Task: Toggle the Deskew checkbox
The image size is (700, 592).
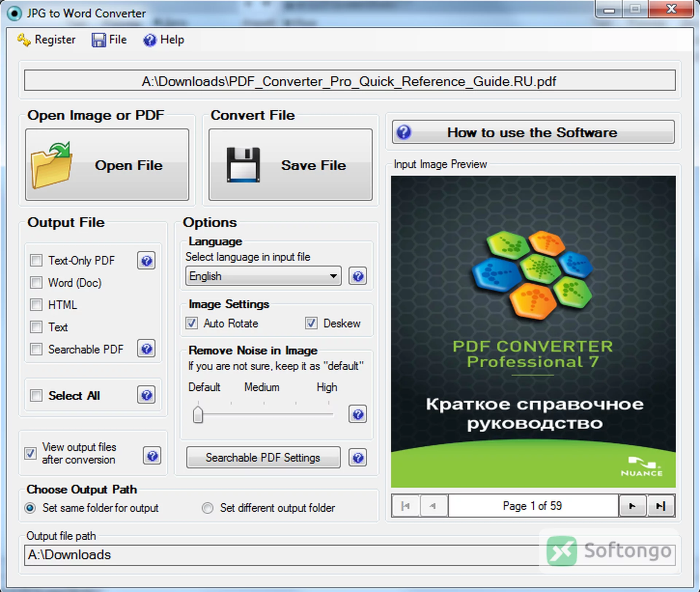Action: 311,323
